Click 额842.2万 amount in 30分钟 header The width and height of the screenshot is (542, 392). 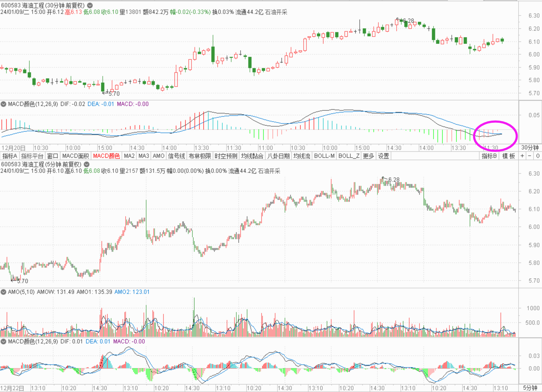(155, 12)
